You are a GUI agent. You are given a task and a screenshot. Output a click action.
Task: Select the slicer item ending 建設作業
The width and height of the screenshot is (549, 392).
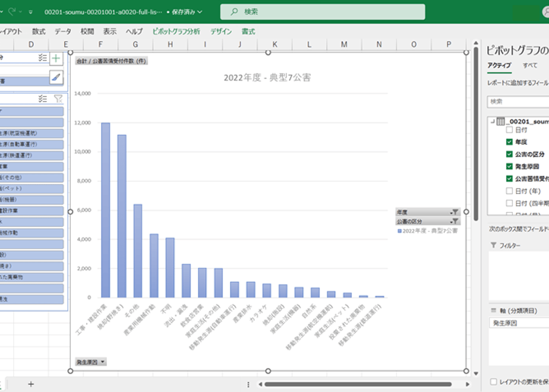(31, 211)
